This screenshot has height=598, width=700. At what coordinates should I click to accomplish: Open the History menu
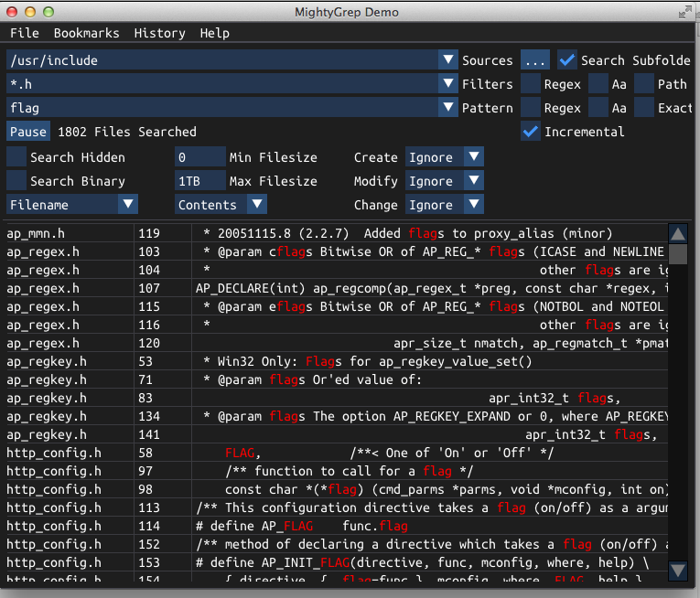[159, 33]
